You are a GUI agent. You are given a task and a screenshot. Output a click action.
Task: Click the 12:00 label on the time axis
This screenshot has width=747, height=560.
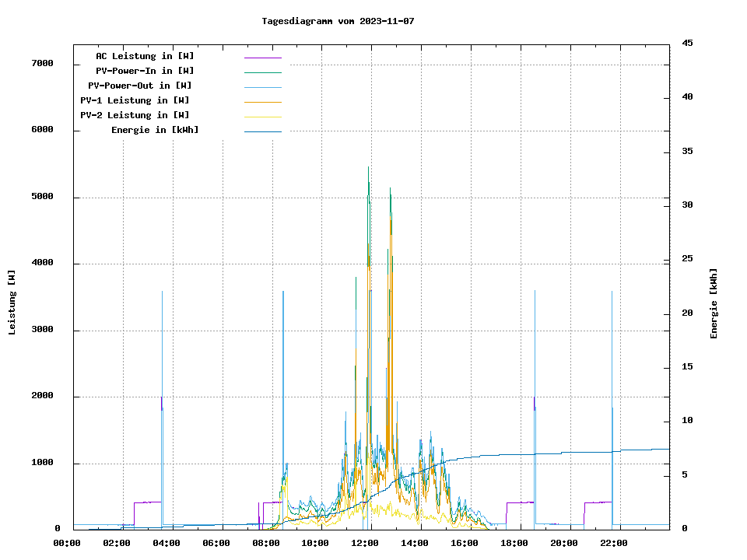click(365, 543)
